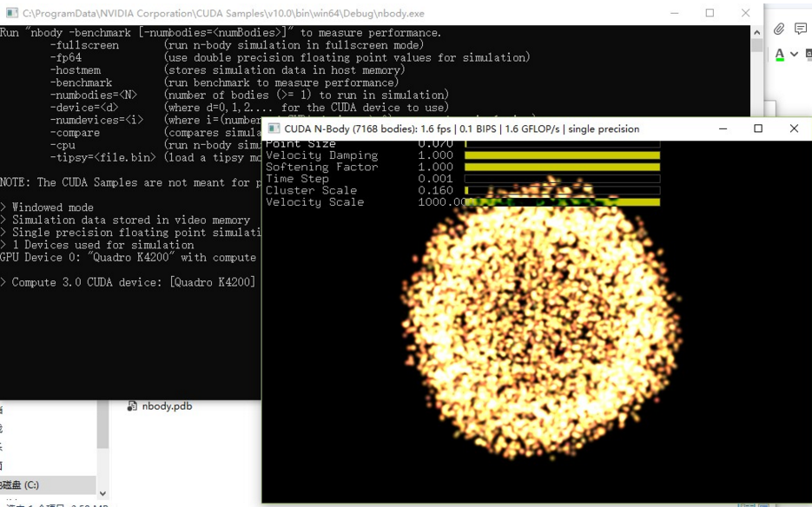Select the nbody.pdb file icon
This screenshot has height=507, width=812.
[132, 406]
